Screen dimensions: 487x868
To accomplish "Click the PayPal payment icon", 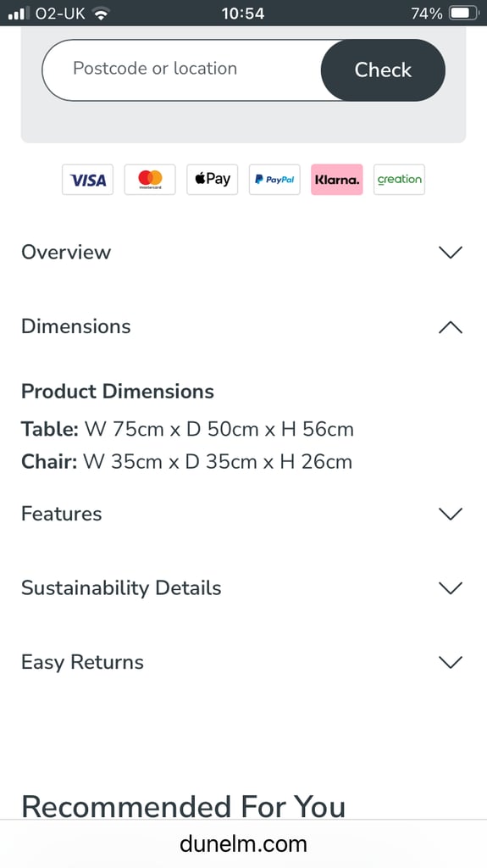I will coord(274,180).
